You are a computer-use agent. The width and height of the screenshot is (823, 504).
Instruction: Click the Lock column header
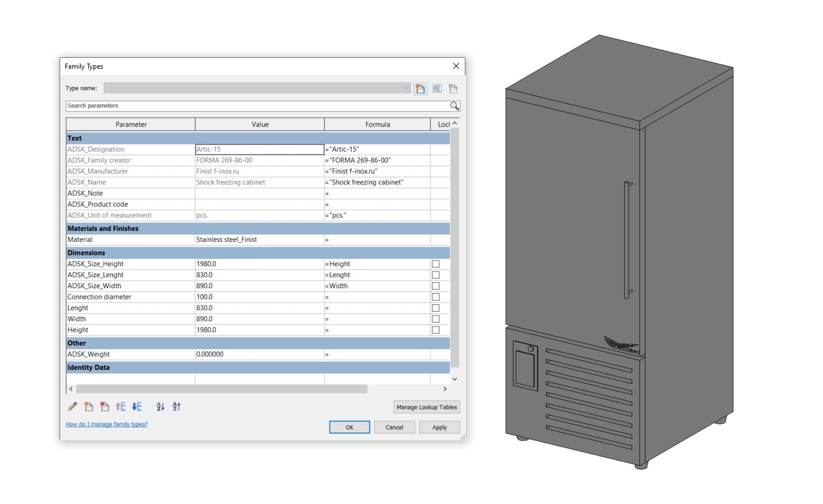coord(440,124)
